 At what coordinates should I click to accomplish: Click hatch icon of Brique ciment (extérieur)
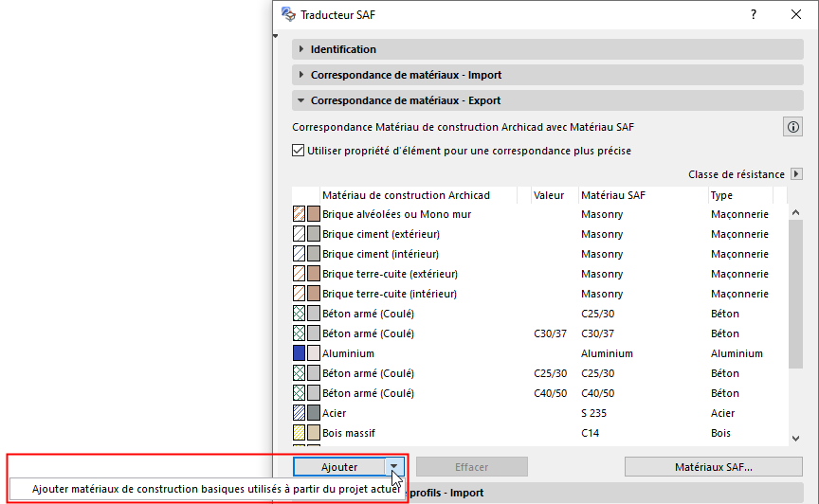coord(299,233)
